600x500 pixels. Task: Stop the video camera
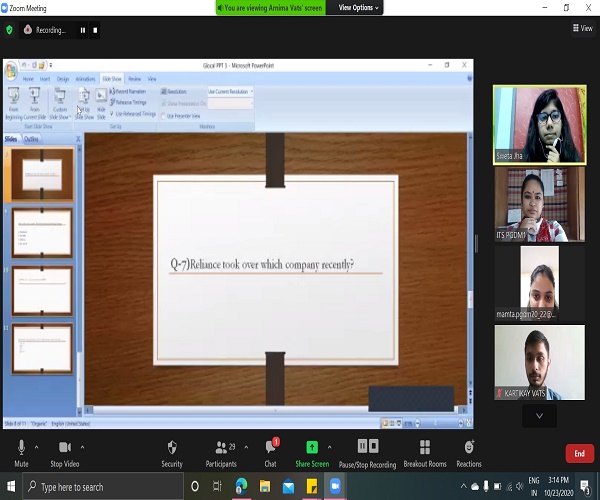[65, 454]
